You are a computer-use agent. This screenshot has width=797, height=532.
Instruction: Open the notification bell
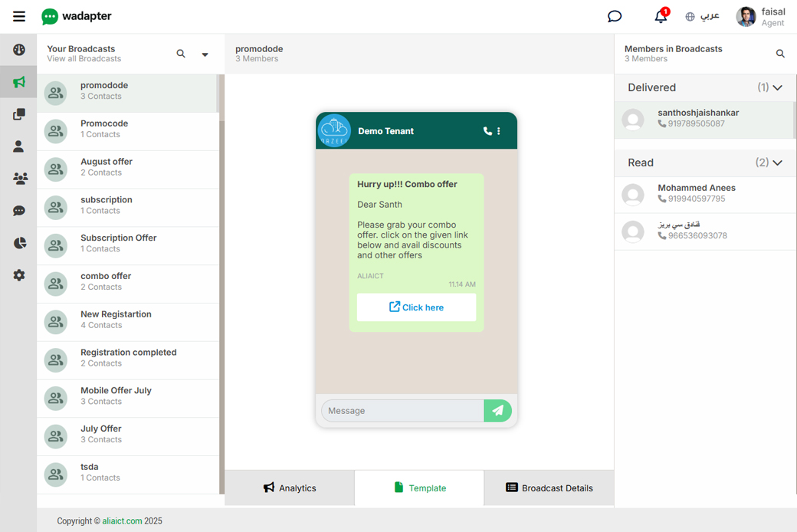661,16
